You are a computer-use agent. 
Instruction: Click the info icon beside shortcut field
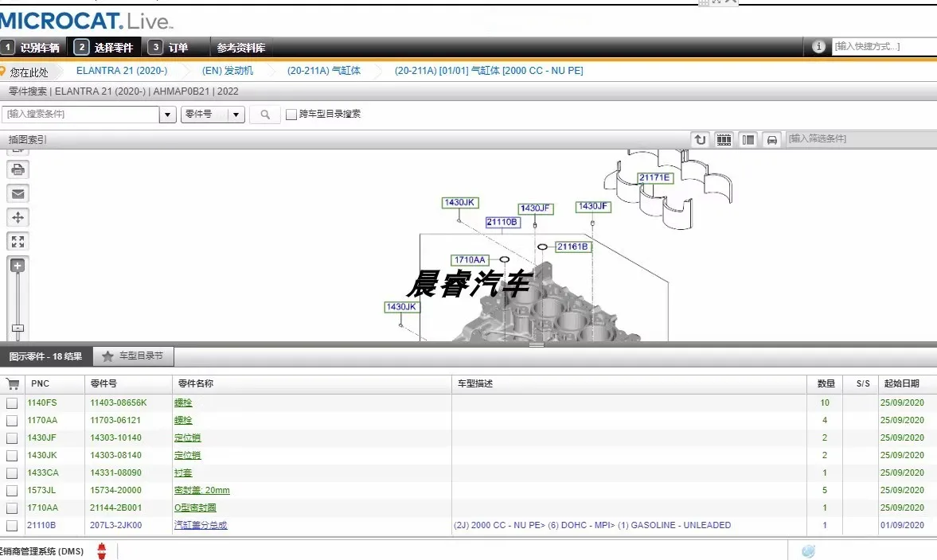click(x=818, y=47)
